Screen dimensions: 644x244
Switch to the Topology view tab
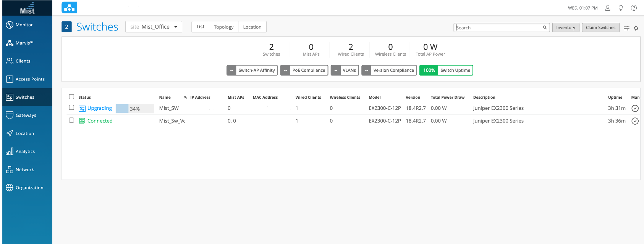223,27
